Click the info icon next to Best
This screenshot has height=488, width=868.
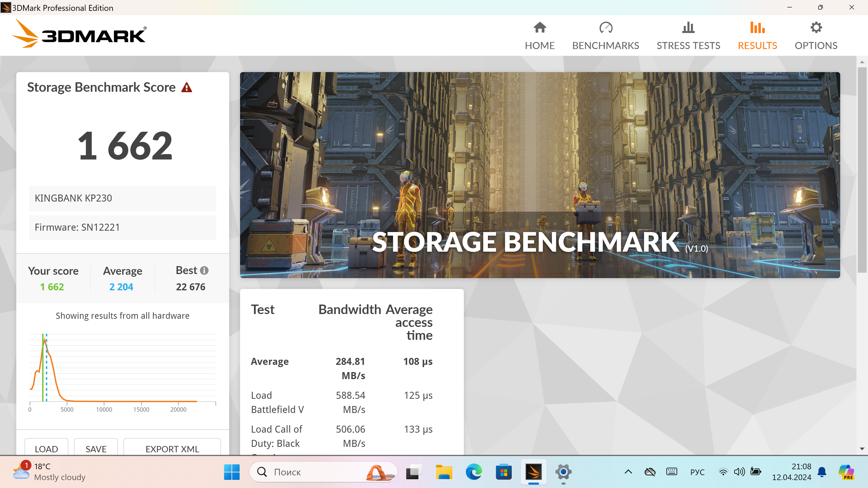tap(204, 270)
